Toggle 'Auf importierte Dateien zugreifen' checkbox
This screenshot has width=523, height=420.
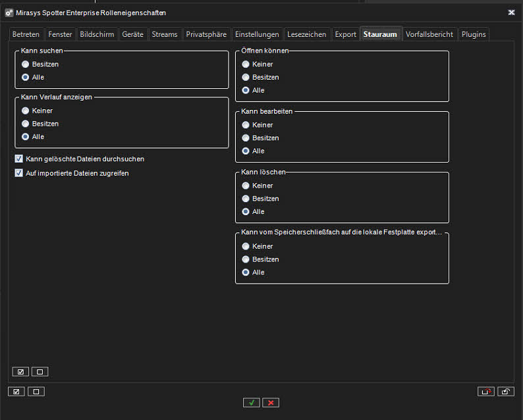point(18,173)
